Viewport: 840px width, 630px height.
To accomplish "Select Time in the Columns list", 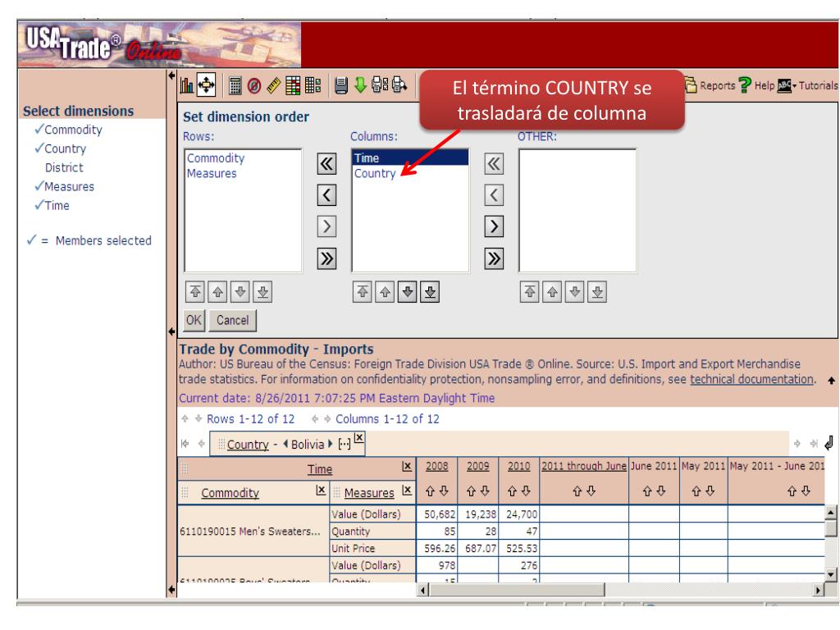I will pos(410,158).
